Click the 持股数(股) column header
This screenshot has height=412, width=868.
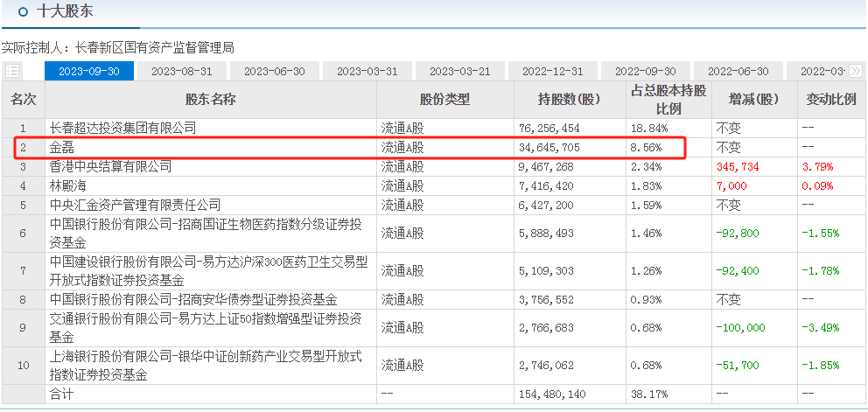pyautogui.click(x=570, y=100)
